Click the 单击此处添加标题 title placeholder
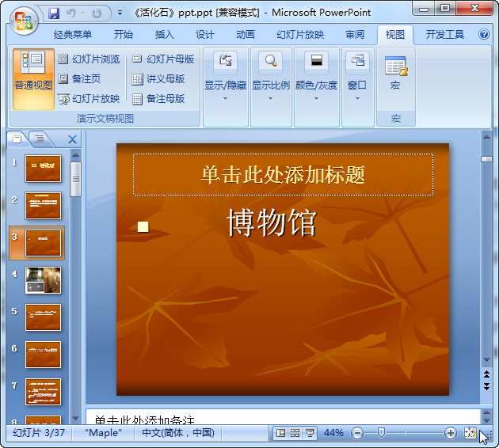The height and width of the screenshot is (448, 499). click(x=283, y=175)
